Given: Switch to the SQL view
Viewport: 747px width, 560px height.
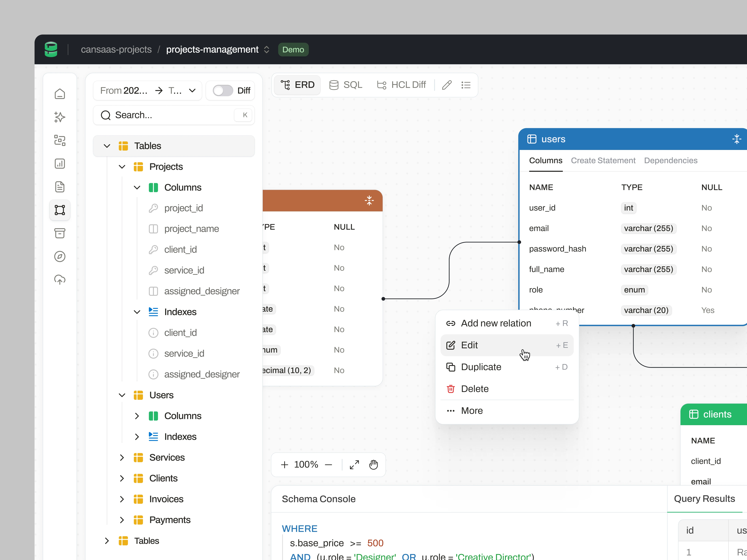Looking at the screenshot, I should tap(346, 85).
